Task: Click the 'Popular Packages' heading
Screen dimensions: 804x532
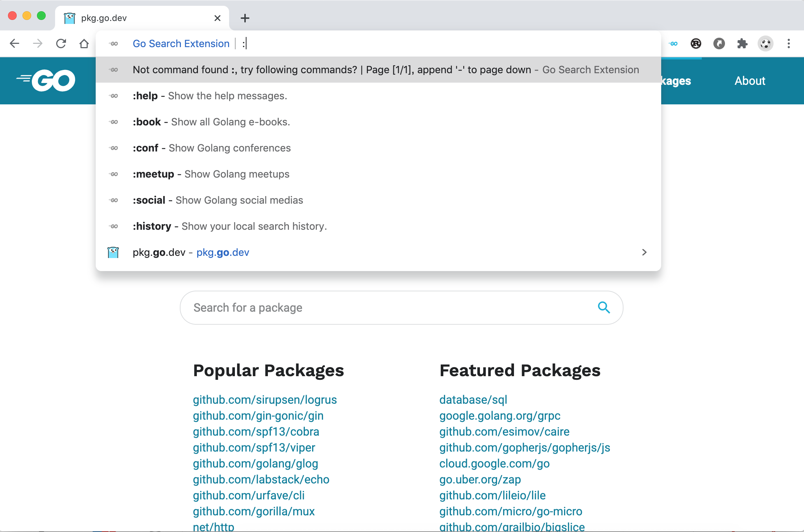Action: [269, 371]
